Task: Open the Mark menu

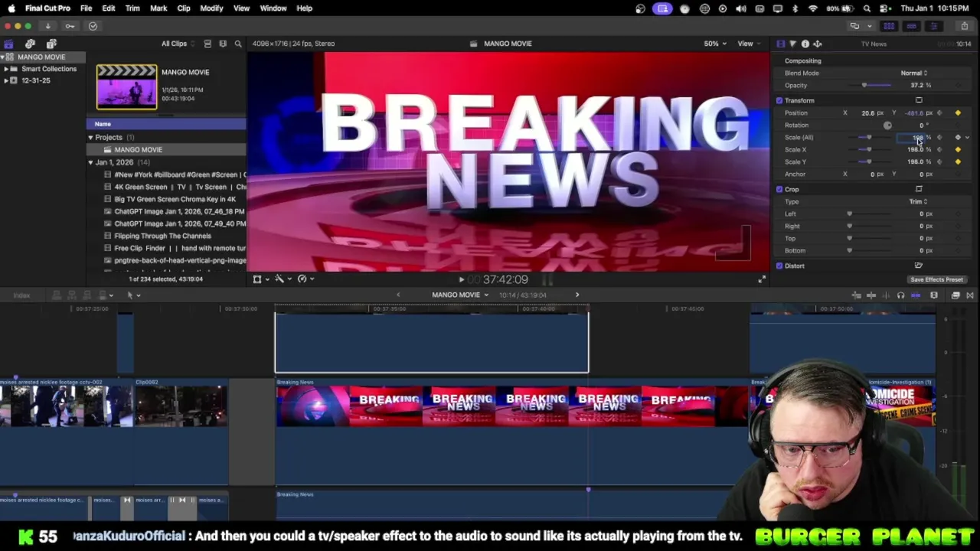Action: (x=158, y=8)
